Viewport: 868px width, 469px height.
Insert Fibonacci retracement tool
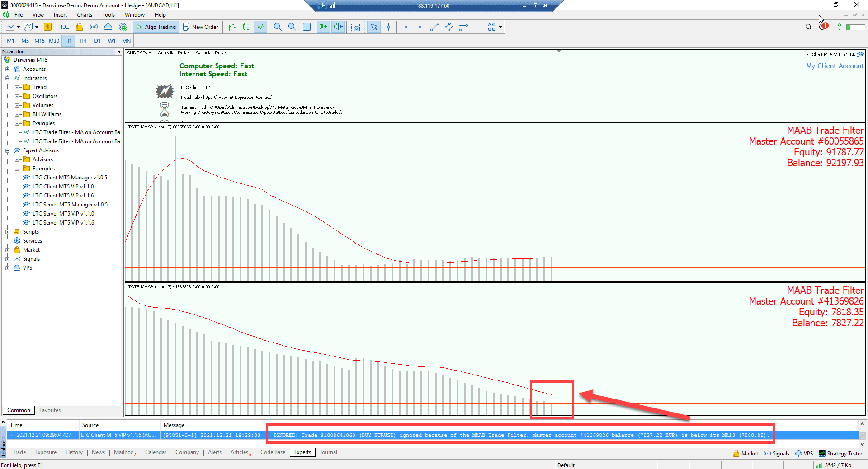coord(463,27)
